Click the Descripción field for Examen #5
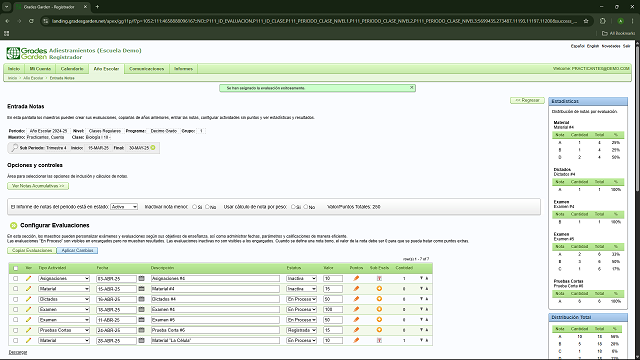 (x=215, y=320)
